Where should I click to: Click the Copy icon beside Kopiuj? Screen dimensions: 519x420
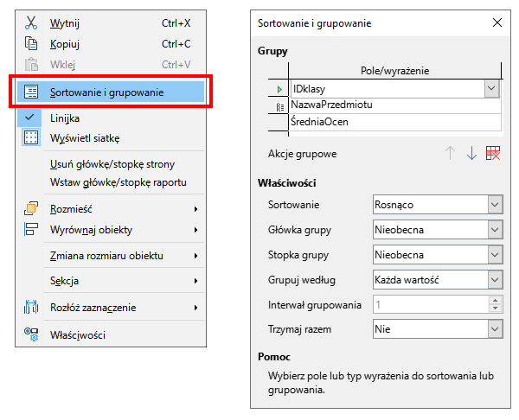point(31,44)
